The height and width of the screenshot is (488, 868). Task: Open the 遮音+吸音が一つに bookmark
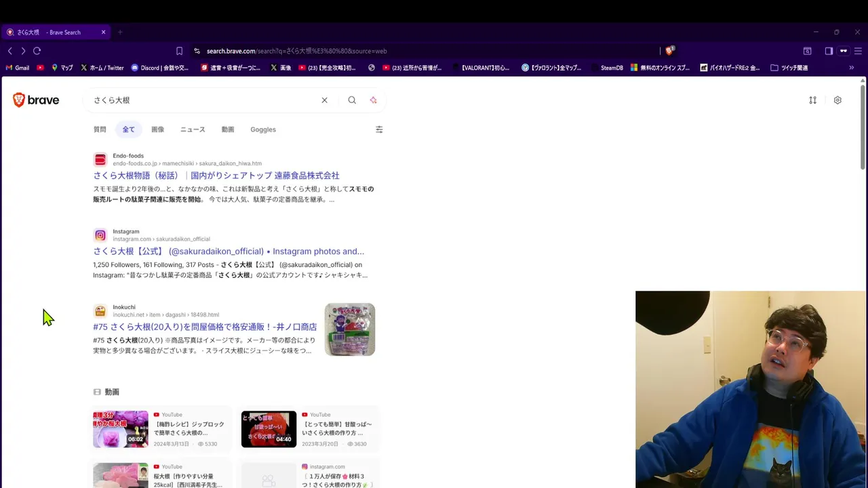tap(231, 68)
